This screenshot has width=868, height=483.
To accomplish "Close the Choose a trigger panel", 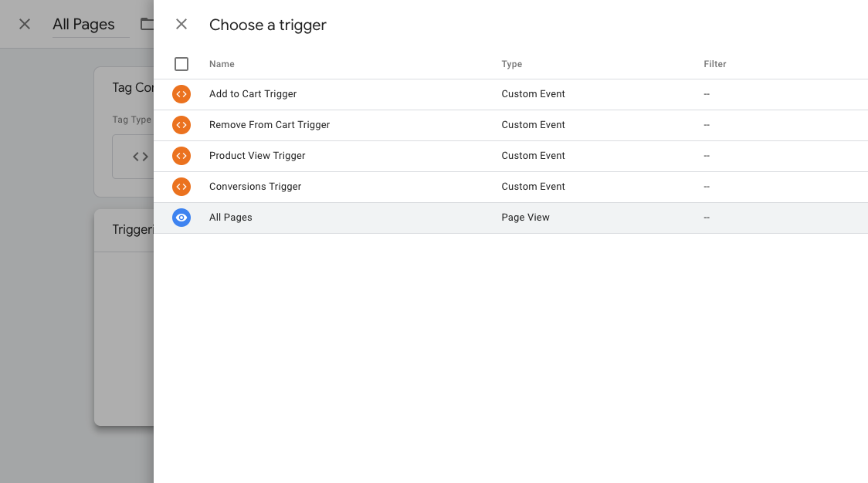I will pos(181,25).
